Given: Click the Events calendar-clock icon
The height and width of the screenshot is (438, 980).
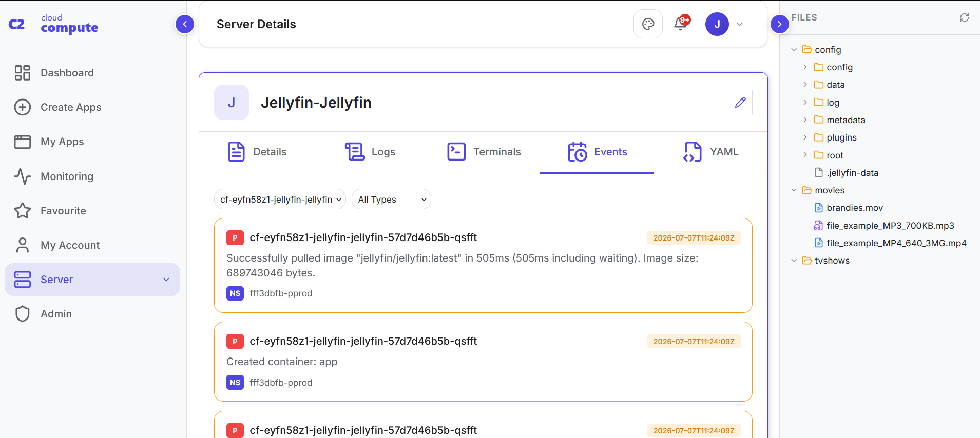Looking at the screenshot, I should pos(578,152).
